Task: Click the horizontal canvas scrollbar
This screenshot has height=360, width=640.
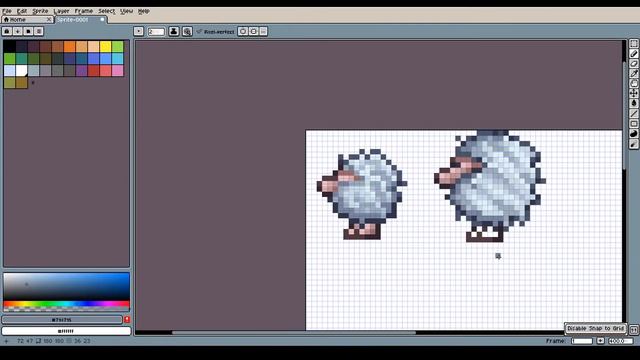Action: click(294, 333)
